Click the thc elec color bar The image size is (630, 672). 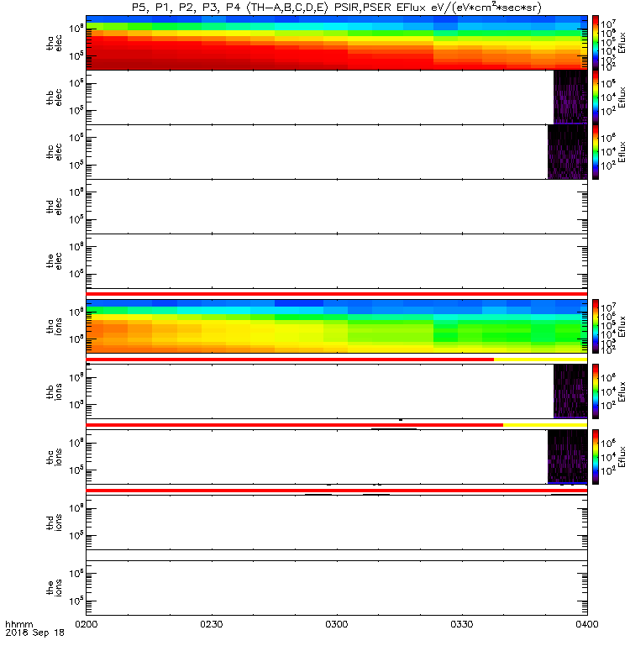point(596,152)
